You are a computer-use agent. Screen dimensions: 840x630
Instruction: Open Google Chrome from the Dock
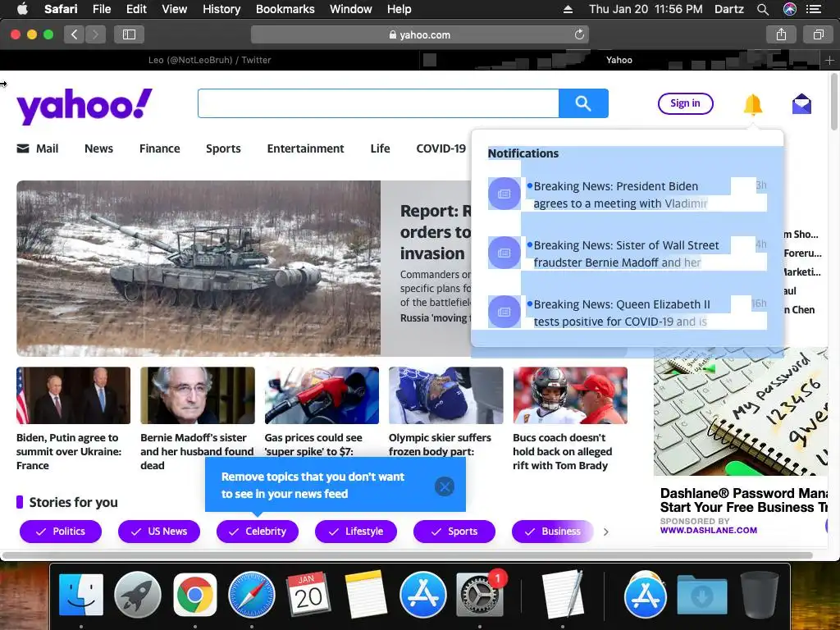pyautogui.click(x=195, y=595)
